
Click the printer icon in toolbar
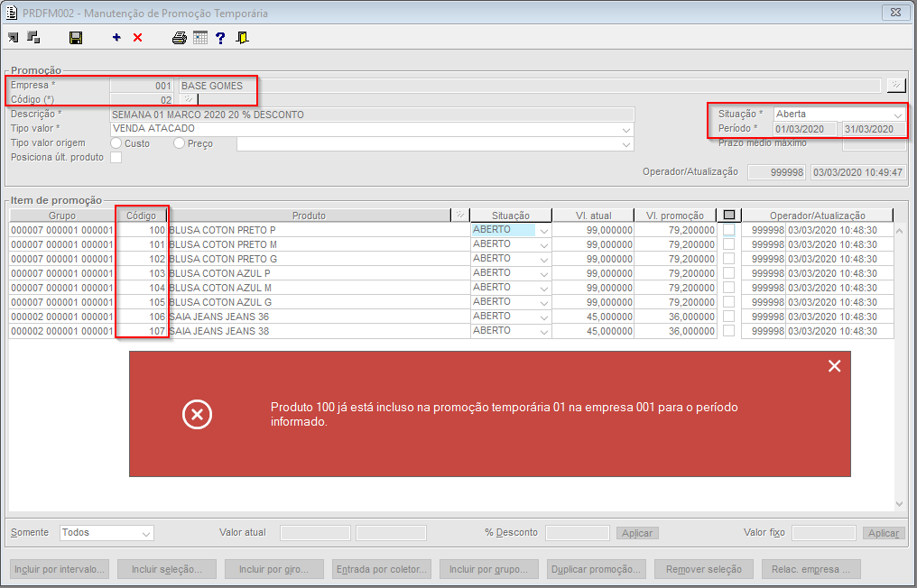point(179,38)
